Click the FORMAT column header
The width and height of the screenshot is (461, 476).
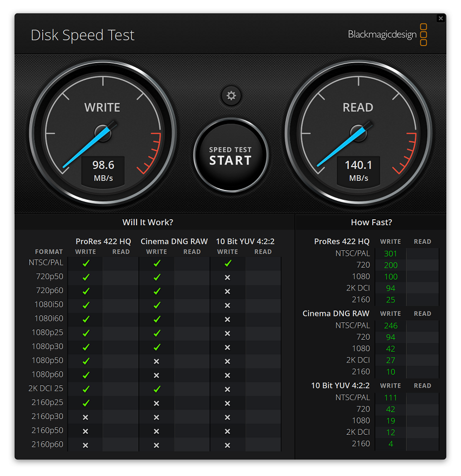[49, 252]
